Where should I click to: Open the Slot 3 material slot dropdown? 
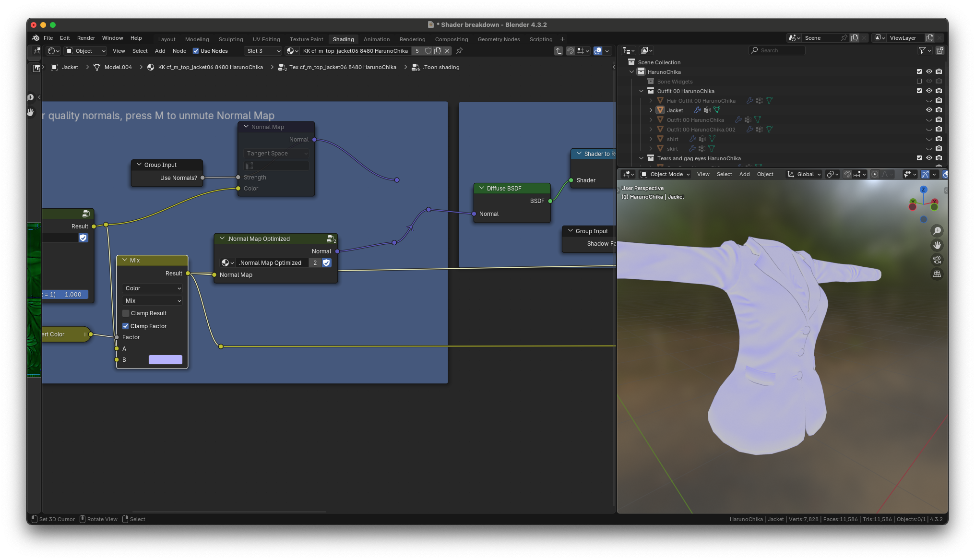pyautogui.click(x=263, y=51)
